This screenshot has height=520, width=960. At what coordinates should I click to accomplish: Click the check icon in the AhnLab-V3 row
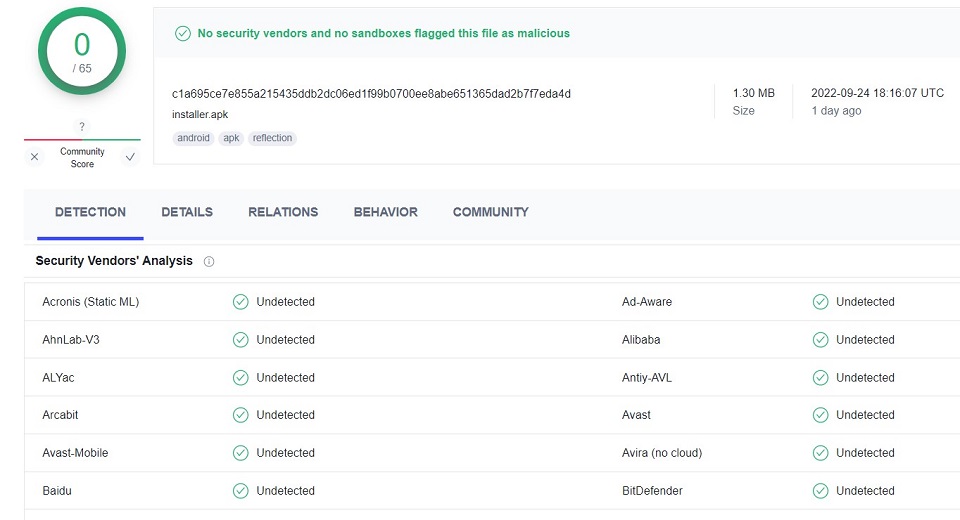click(x=241, y=340)
